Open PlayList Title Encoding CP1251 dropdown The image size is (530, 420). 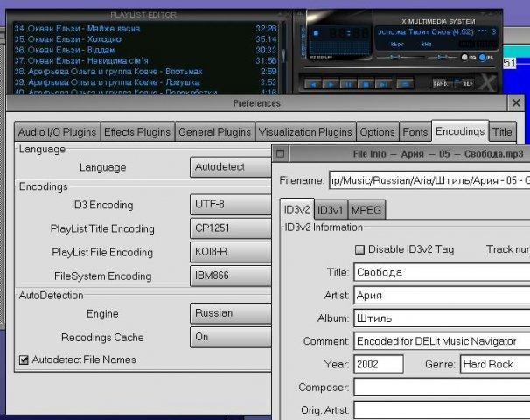click(x=231, y=228)
